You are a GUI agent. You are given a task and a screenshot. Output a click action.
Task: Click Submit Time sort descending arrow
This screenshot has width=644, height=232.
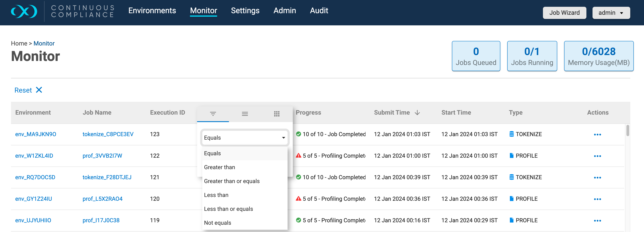(x=417, y=113)
